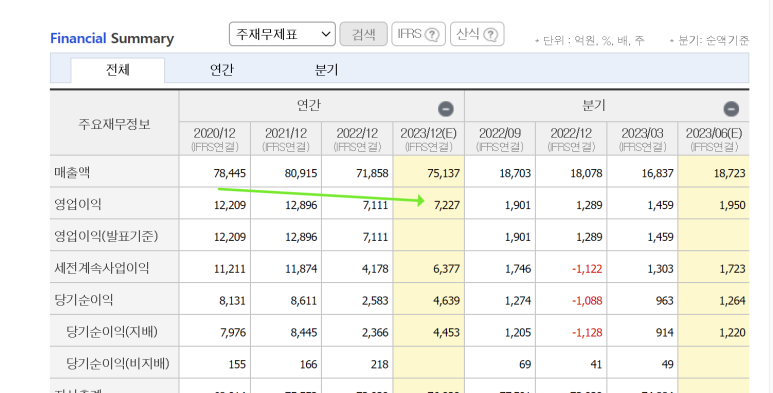Click the 주요재무정보 header cell
This screenshot has width=773, height=393.
pyautogui.click(x=114, y=124)
